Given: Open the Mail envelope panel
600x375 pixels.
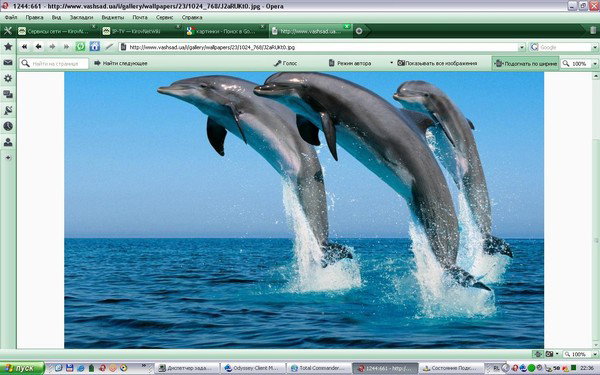Looking at the screenshot, I should tap(8, 63).
